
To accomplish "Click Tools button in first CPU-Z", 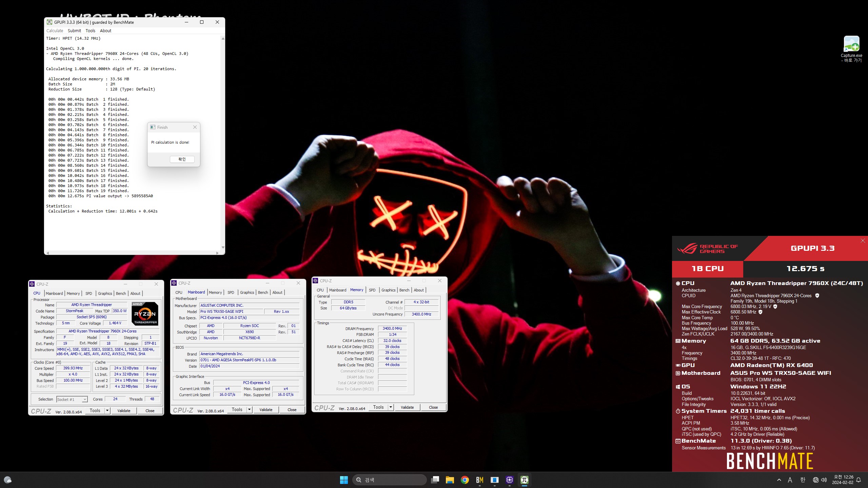I will point(95,410).
